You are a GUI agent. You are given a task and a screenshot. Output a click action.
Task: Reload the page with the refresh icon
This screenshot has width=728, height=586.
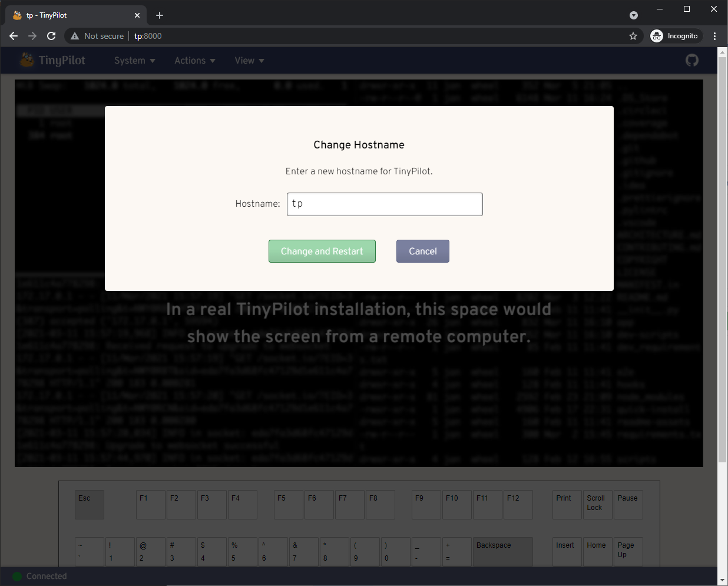(x=51, y=36)
